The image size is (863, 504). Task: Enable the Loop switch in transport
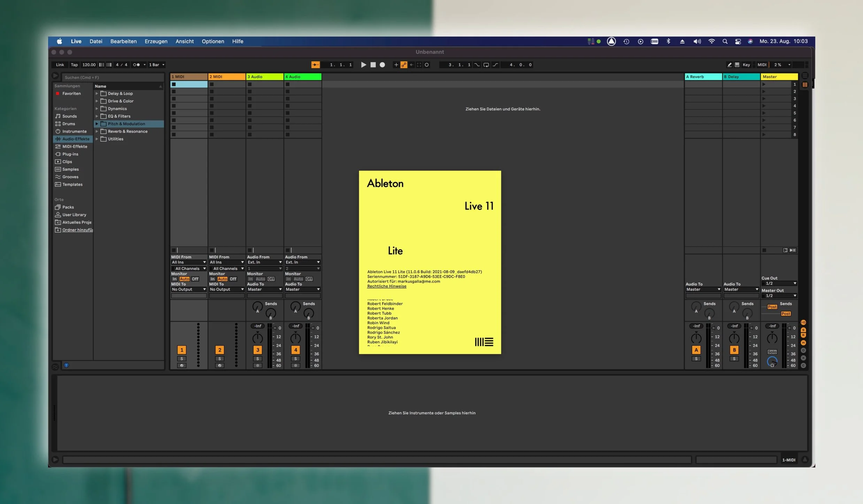coord(486,65)
